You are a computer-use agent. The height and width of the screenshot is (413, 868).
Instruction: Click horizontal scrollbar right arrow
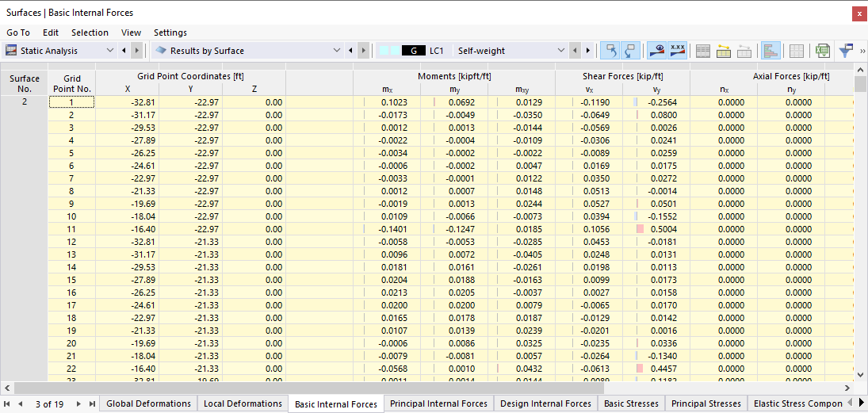847,388
